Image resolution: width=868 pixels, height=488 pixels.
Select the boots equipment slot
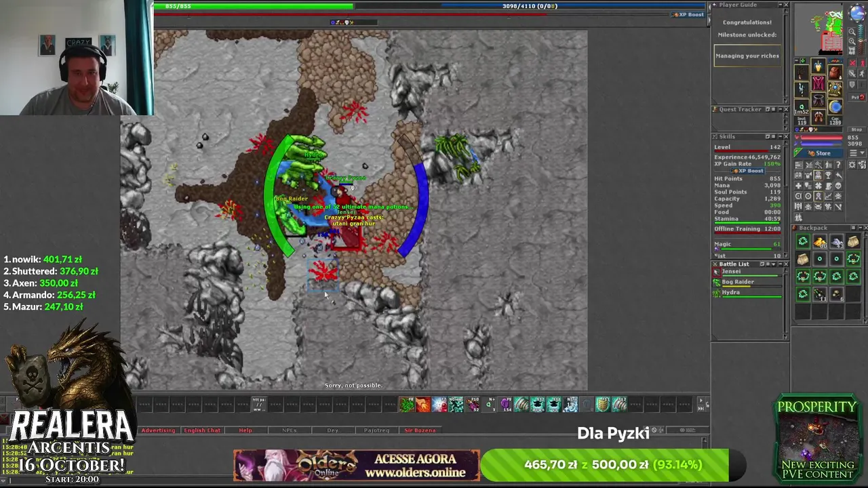click(818, 117)
